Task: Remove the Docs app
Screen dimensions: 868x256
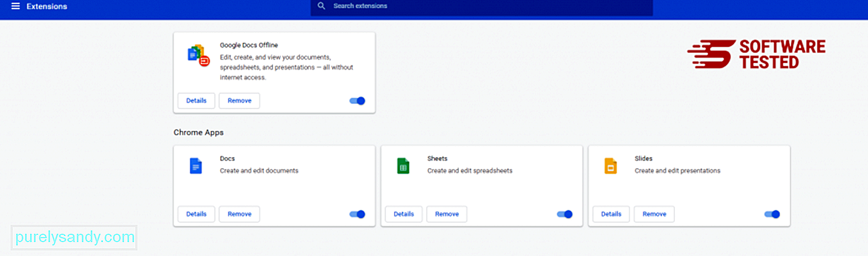Action: [239, 214]
